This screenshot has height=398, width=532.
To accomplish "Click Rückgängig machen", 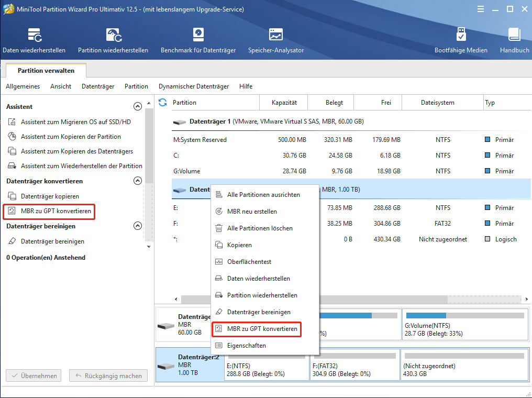I will [108, 375].
